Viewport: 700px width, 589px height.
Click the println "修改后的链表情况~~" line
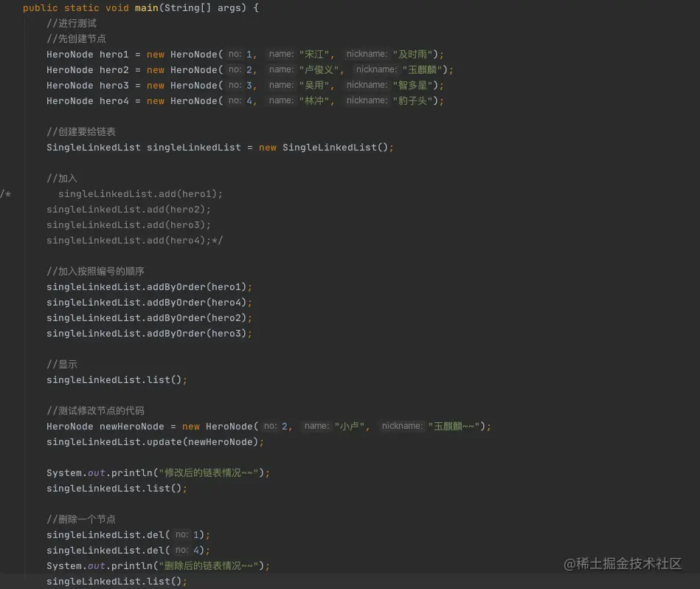[x=158, y=473]
